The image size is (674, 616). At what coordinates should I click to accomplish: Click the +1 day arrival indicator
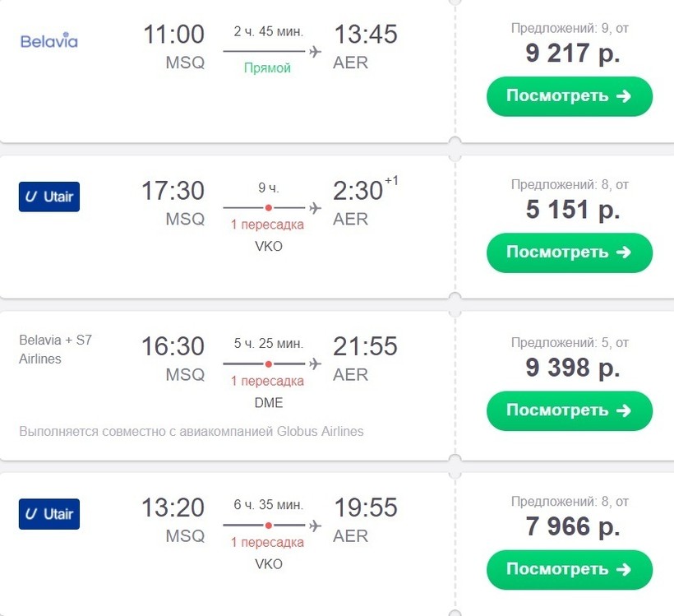392,181
